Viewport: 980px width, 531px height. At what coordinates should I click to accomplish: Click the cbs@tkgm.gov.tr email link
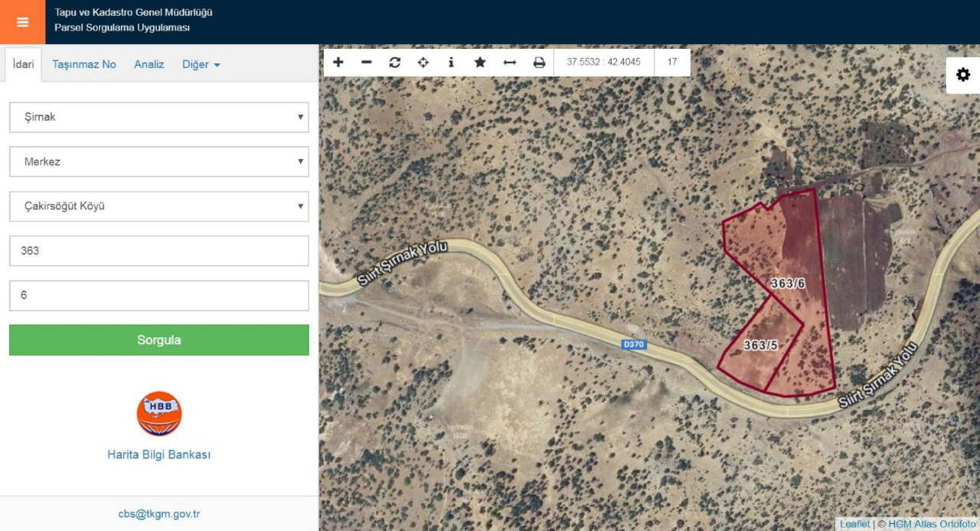pos(158,514)
